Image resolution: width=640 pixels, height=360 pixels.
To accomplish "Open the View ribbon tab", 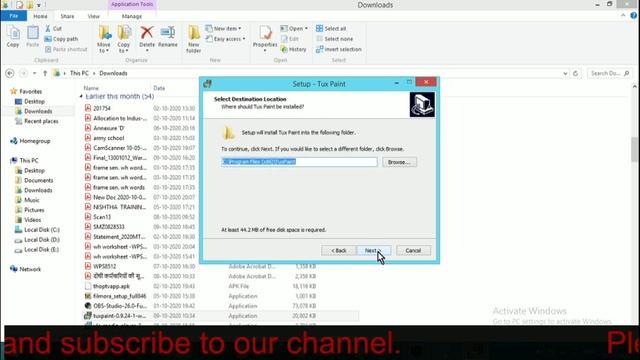I will pos(93,16).
